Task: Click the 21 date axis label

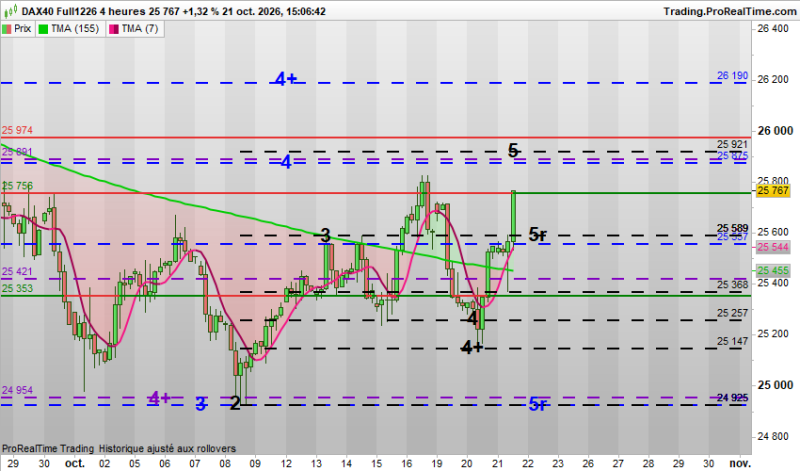Action: (497, 463)
